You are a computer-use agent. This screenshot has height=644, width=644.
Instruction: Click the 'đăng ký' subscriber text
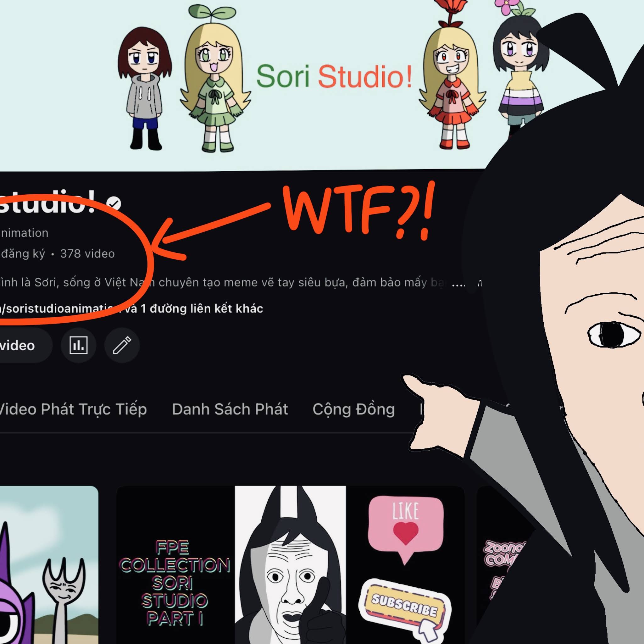pos(23,254)
